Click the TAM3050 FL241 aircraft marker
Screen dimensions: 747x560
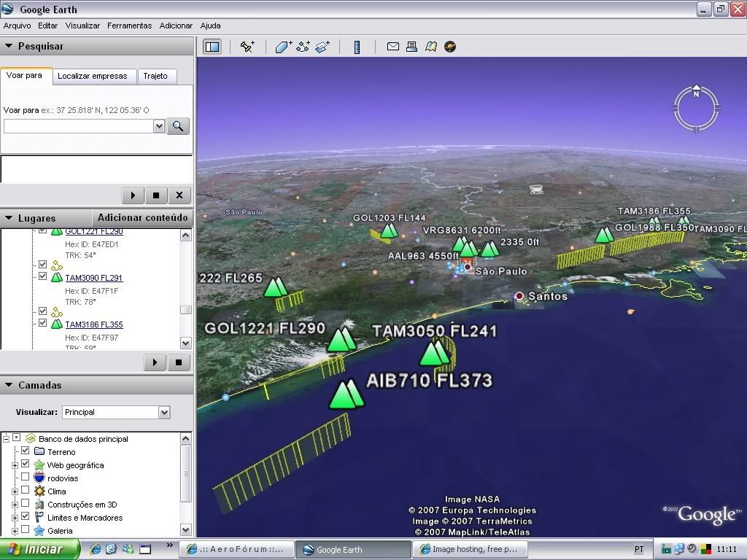tap(435, 354)
